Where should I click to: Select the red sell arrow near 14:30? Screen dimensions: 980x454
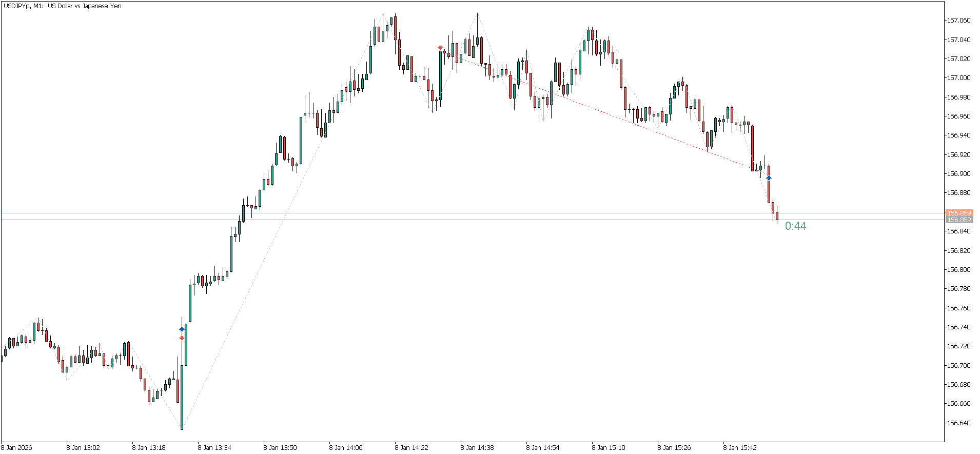click(x=440, y=48)
